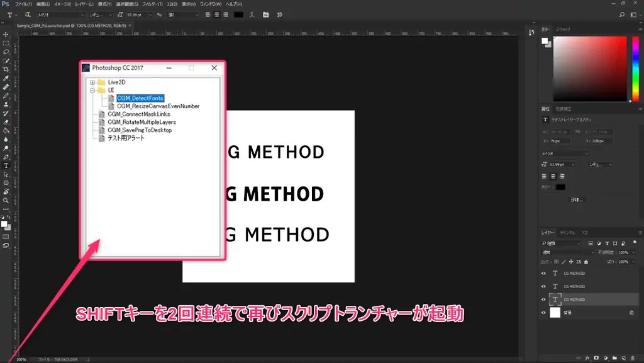The image size is (644, 363).
Task: Create a new adjustment layer icon
Action: pyautogui.click(x=606, y=358)
